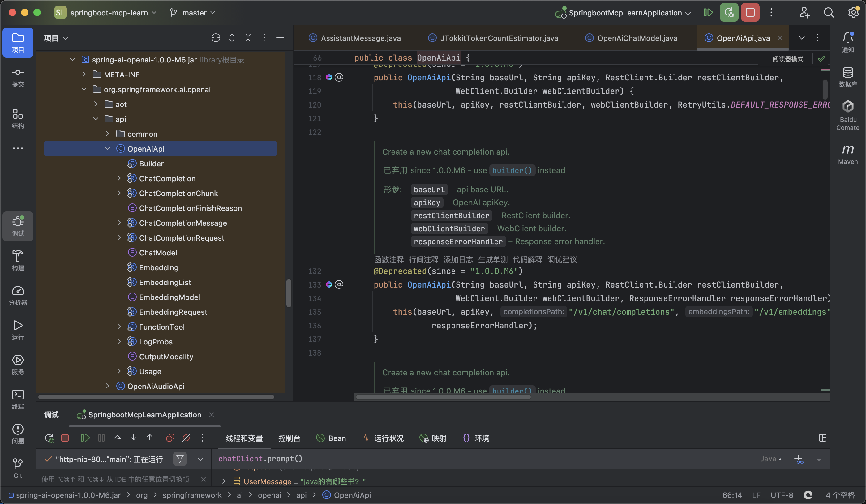866x504 pixels.
Task: Show hidden editor tabs chevron
Action: pyautogui.click(x=801, y=38)
